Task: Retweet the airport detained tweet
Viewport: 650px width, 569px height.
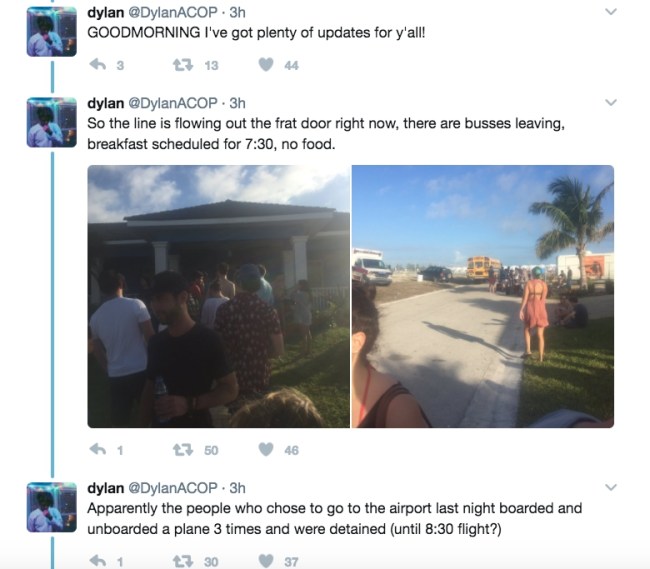Action: coord(183,562)
